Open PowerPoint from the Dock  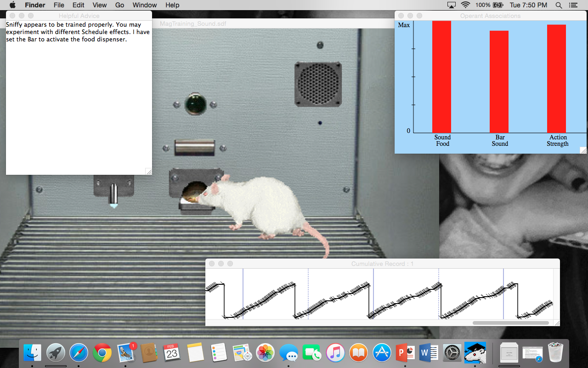point(405,352)
